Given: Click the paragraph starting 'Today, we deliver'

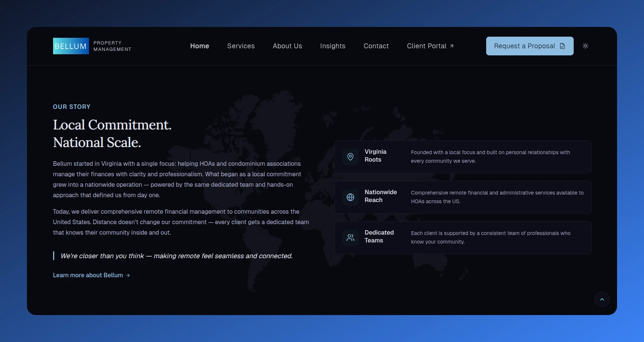Looking at the screenshot, I should pyautogui.click(x=181, y=222).
